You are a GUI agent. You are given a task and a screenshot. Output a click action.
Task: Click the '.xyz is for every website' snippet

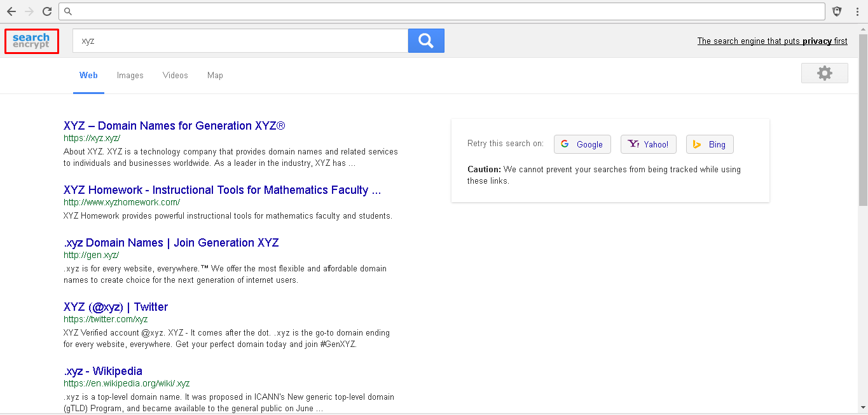[x=225, y=275]
